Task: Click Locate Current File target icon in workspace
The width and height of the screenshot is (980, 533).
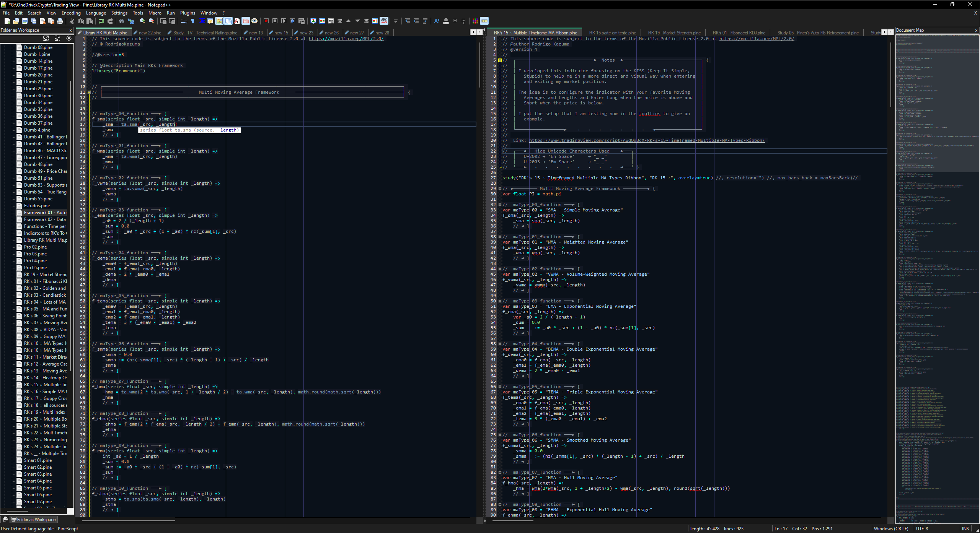Action: click(x=69, y=38)
